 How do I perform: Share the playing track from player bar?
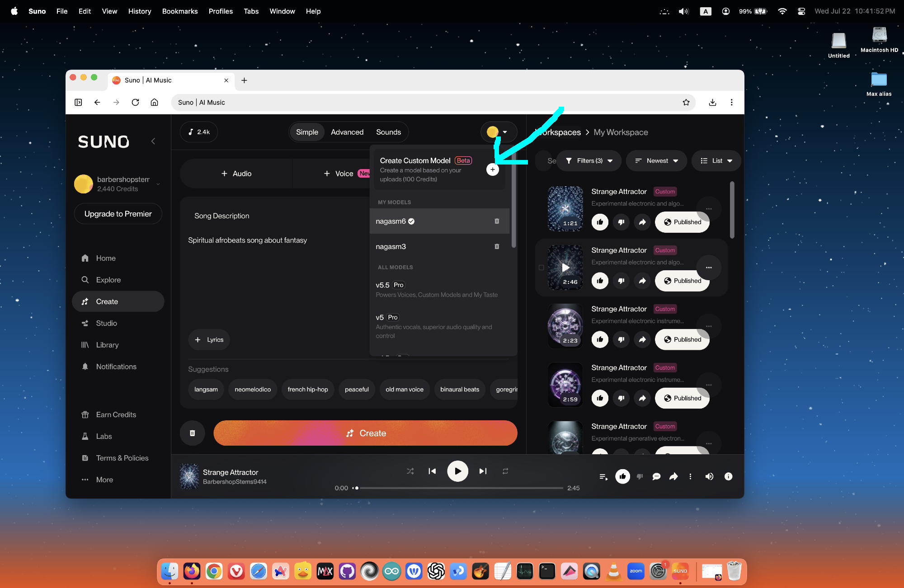click(x=673, y=476)
